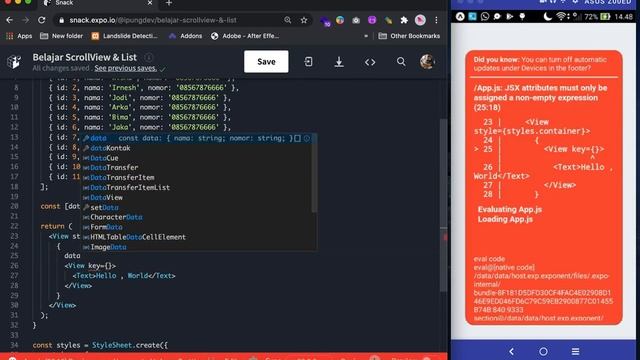Tap the Wi-Fi status icon on phone

[x=561, y=17]
